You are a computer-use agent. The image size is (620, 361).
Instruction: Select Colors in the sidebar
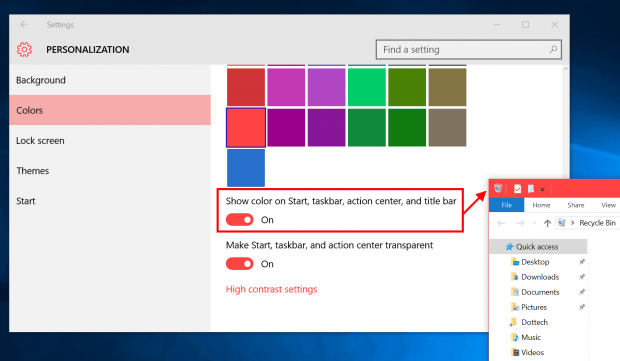tap(110, 110)
